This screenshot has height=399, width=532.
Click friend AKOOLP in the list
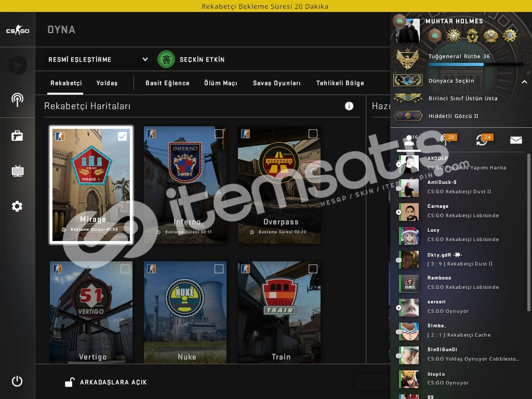click(x=461, y=163)
